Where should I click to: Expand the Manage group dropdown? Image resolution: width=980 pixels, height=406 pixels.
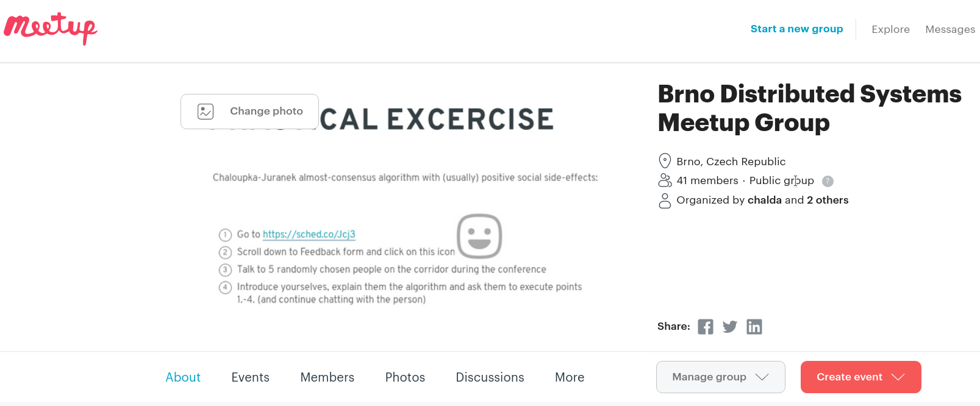[x=720, y=377]
